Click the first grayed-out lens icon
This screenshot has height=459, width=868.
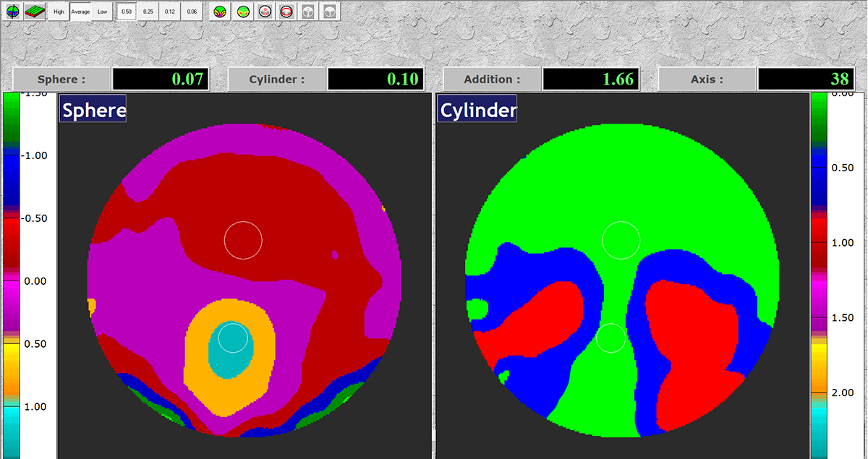309,12
